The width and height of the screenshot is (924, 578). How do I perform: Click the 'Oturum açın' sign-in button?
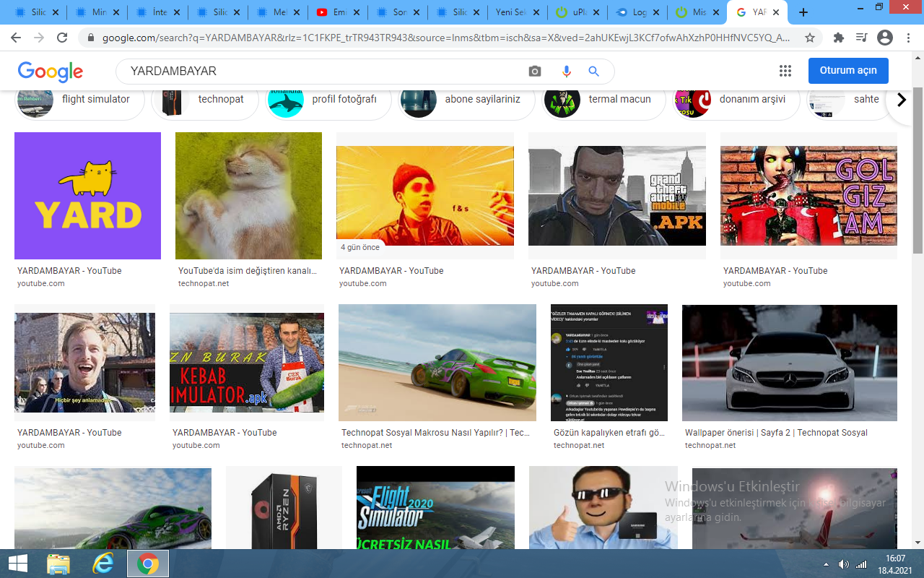coord(848,71)
